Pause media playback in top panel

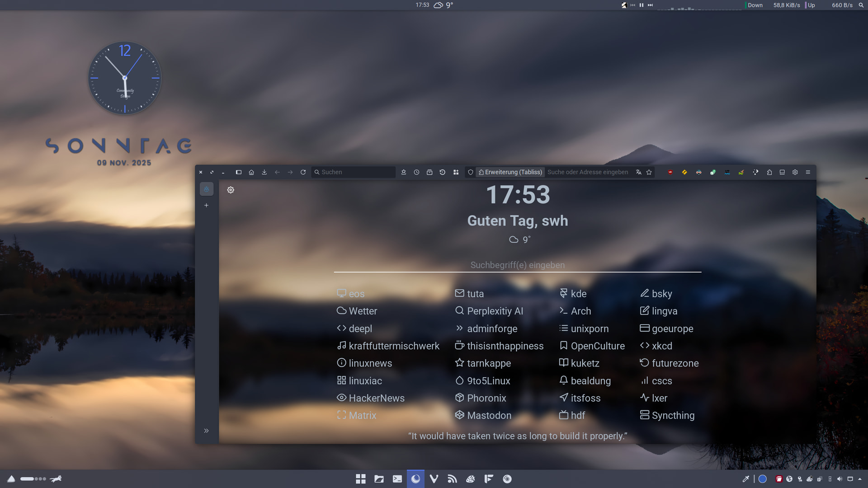tap(641, 5)
